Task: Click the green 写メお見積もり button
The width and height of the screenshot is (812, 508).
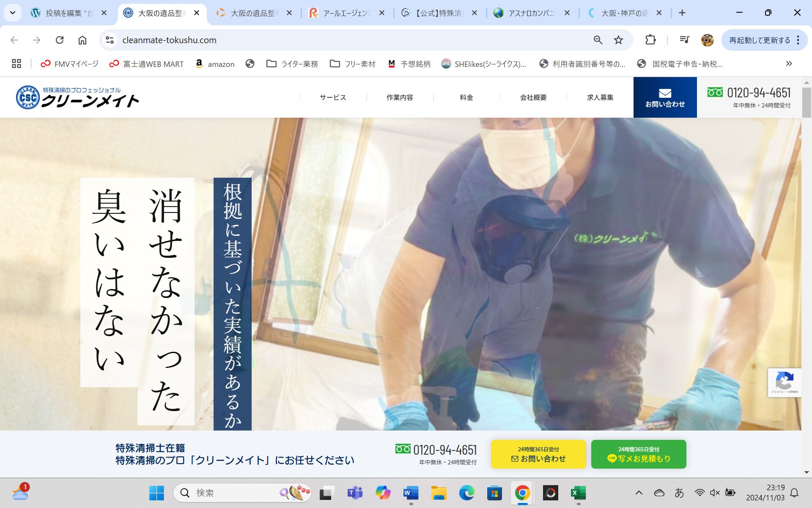Action: [x=638, y=454]
